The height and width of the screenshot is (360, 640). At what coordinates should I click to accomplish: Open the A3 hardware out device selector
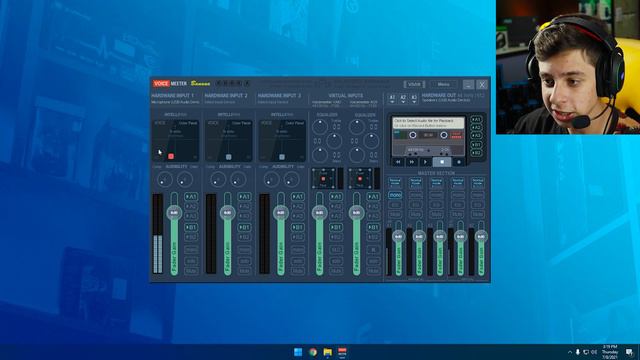(x=414, y=98)
